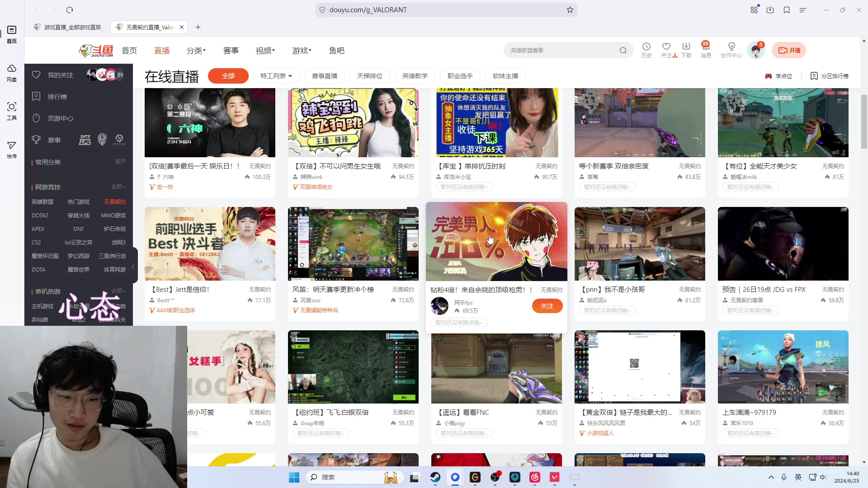868x488 pixels.
Task: Filter by 英雄教学
Action: [x=415, y=76]
